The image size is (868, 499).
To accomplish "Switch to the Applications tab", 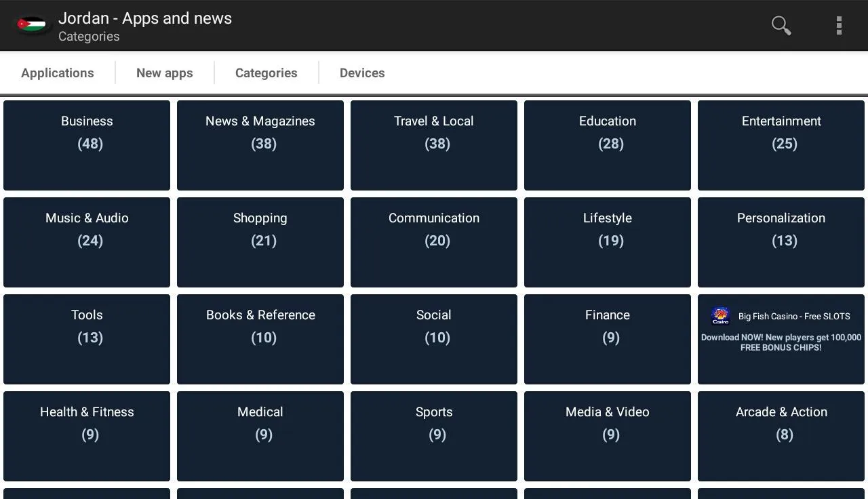I will pyautogui.click(x=58, y=73).
